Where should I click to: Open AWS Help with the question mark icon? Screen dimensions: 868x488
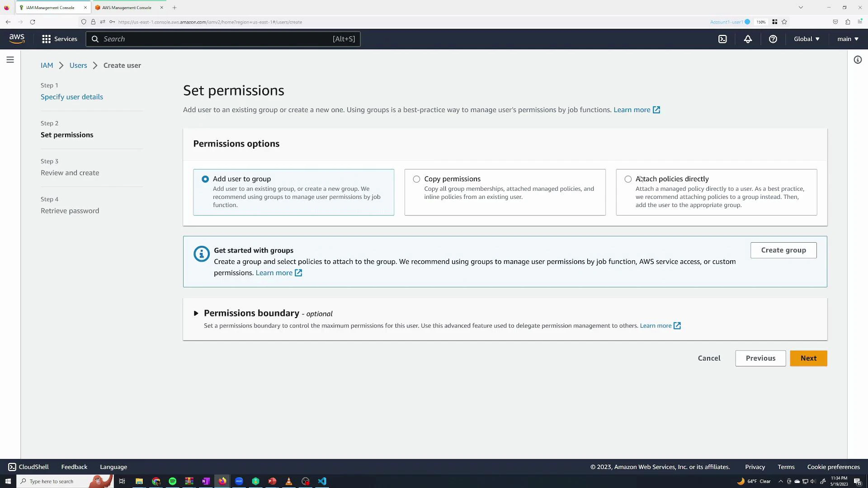tap(773, 39)
